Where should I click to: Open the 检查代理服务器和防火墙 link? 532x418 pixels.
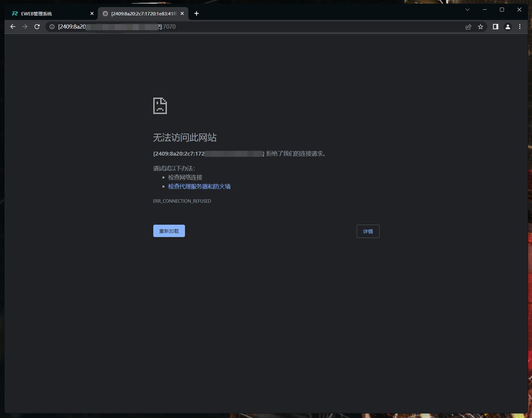199,187
